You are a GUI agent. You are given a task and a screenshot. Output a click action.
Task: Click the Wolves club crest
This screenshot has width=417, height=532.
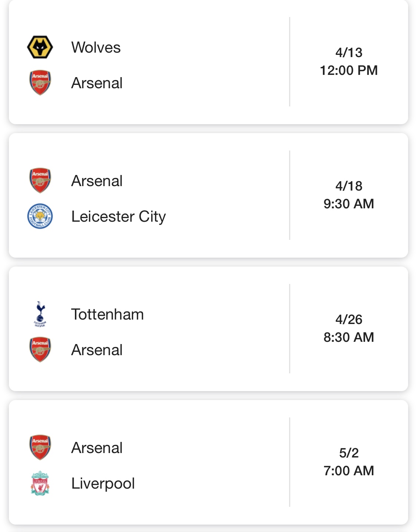[x=40, y=47]
